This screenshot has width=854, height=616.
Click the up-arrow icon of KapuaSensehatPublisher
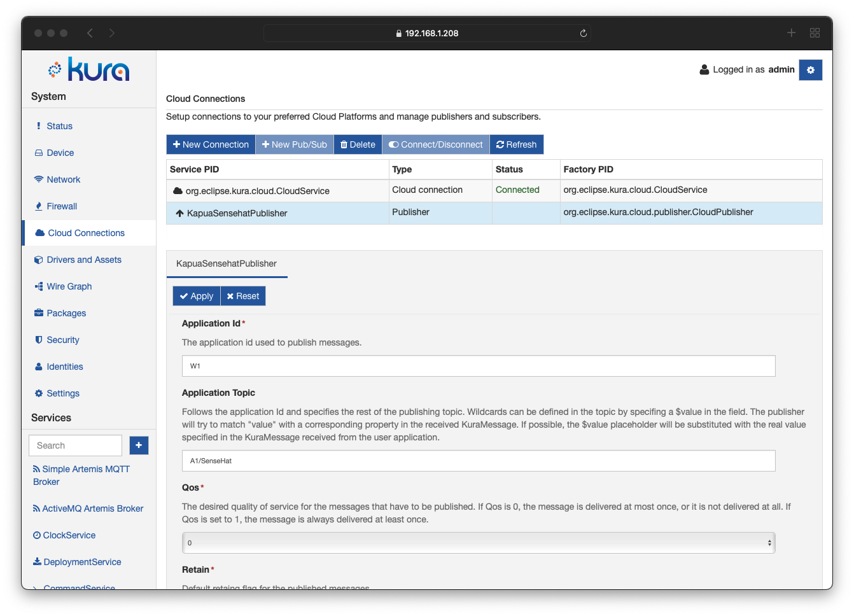coord(180,213)
